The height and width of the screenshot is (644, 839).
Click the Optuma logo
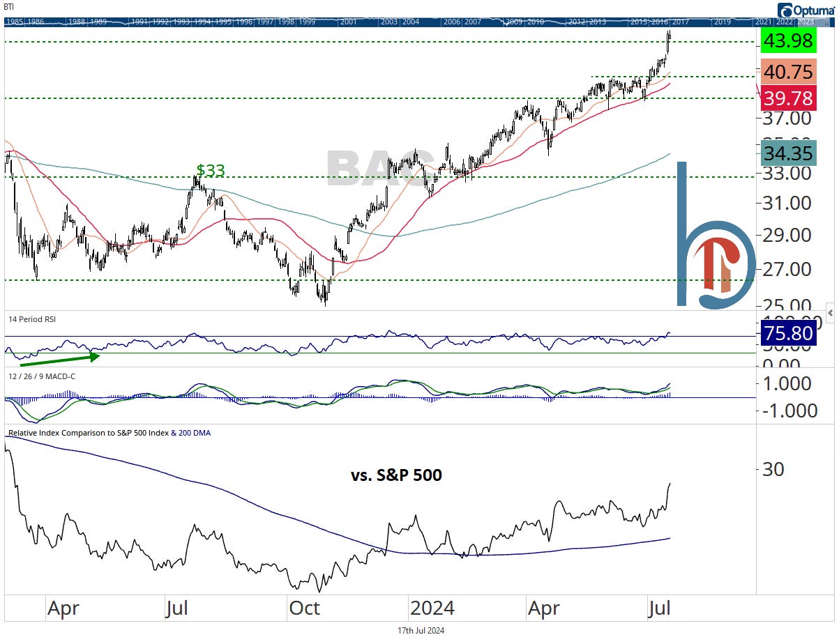806,10
